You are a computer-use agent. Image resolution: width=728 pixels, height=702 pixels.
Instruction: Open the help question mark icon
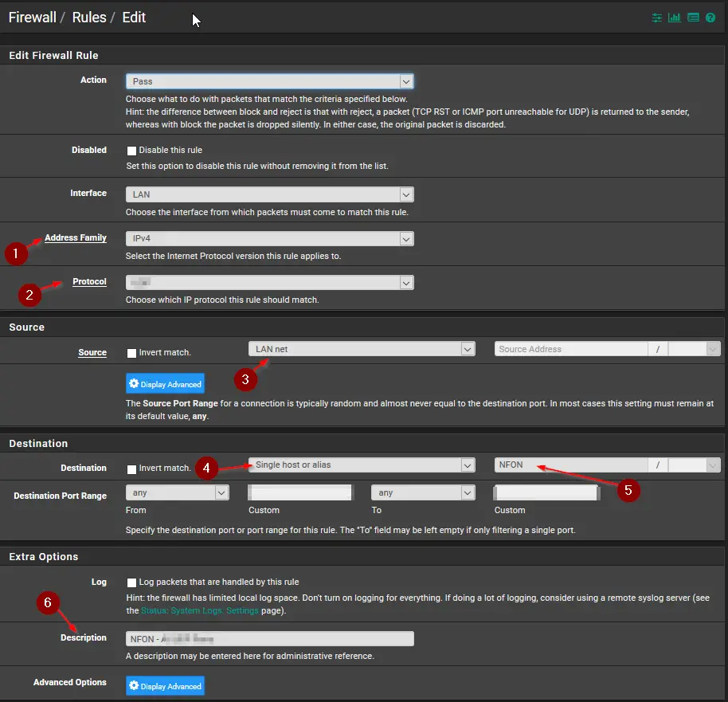(x=710, y=18)
